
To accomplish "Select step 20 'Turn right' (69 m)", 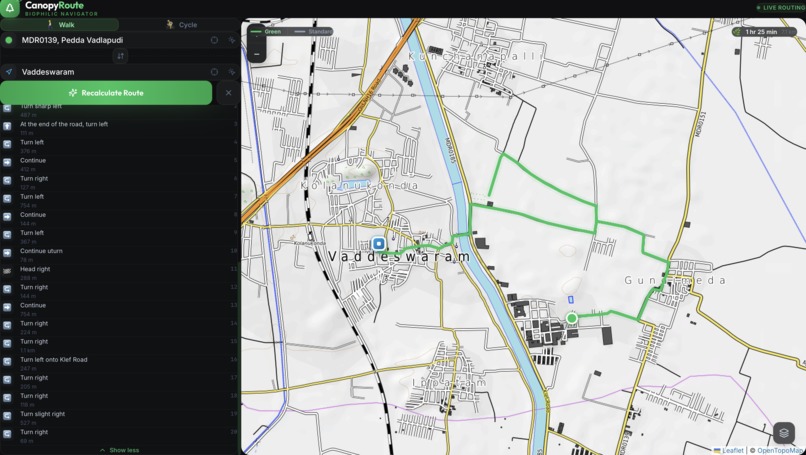I will (x=120, y=435).
